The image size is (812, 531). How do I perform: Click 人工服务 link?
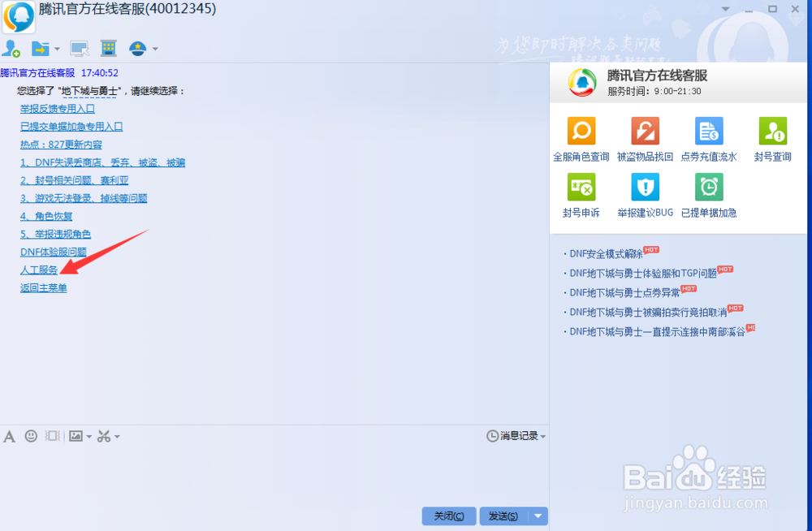[x=39, y=270]
